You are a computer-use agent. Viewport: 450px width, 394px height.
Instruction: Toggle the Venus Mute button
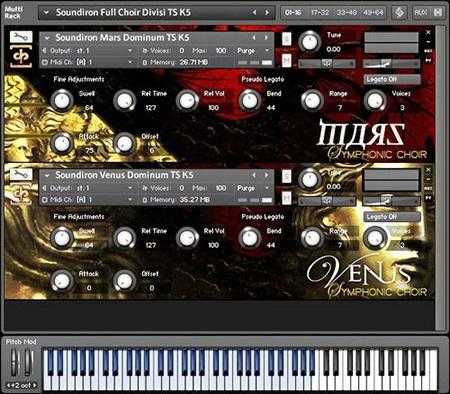(287, 198)
